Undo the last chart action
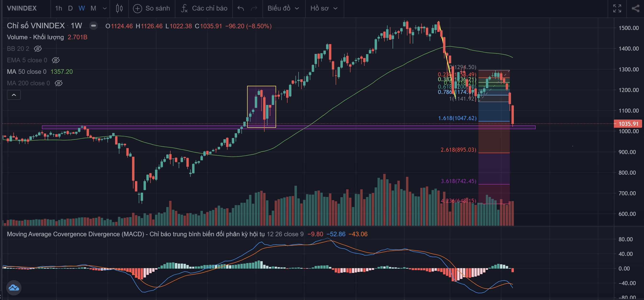 [x=240, y=9]
